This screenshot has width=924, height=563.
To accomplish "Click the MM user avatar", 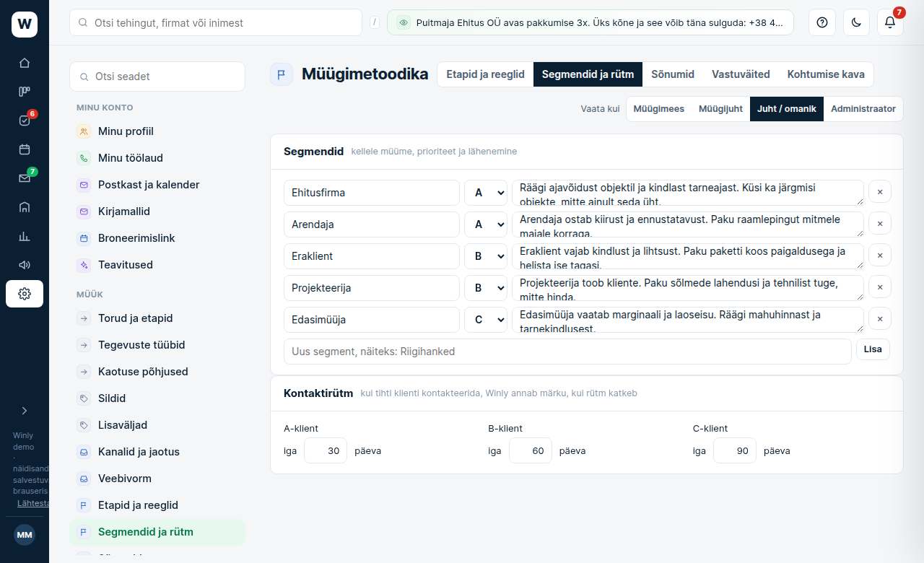I will click(25, 535).
